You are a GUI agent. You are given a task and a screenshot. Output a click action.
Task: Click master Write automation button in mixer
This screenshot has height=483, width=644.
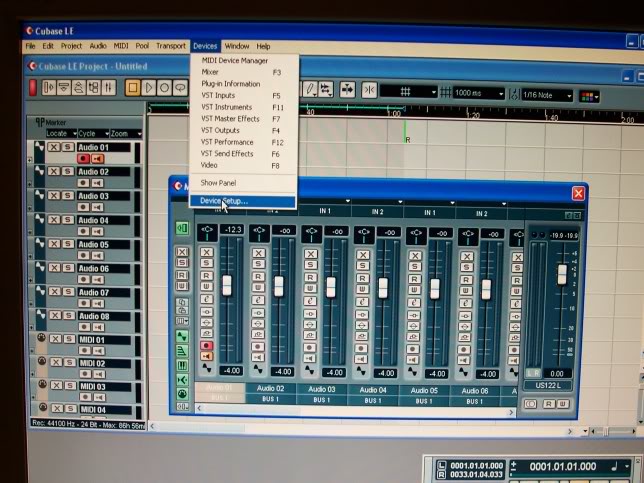[x=562, y=404]
